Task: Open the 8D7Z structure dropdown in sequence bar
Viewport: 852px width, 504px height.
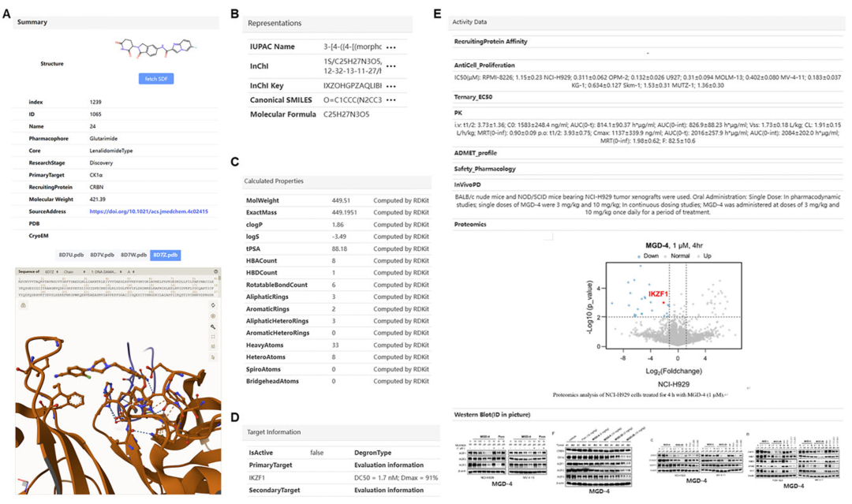Action: pyautogui.click(x=51, y=271)
